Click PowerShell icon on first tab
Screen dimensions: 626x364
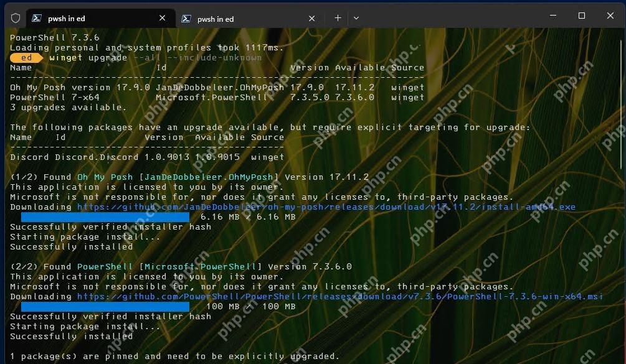coord(37,18)
